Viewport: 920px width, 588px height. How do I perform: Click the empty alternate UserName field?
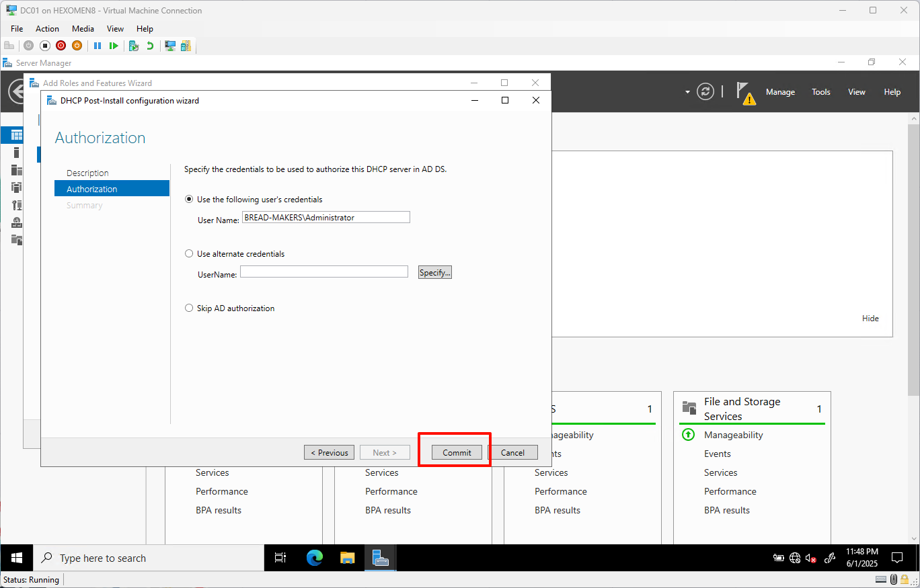coord(324,271)
